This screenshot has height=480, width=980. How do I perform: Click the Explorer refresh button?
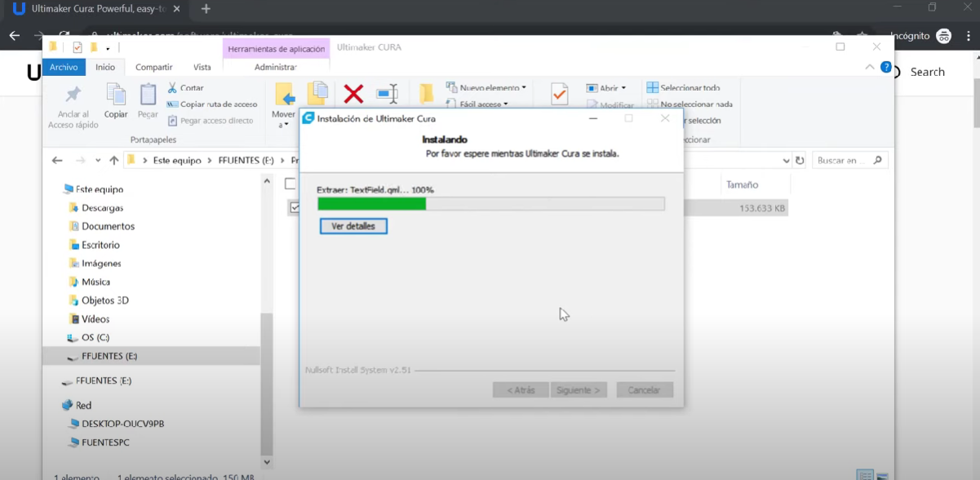point(800,161)
